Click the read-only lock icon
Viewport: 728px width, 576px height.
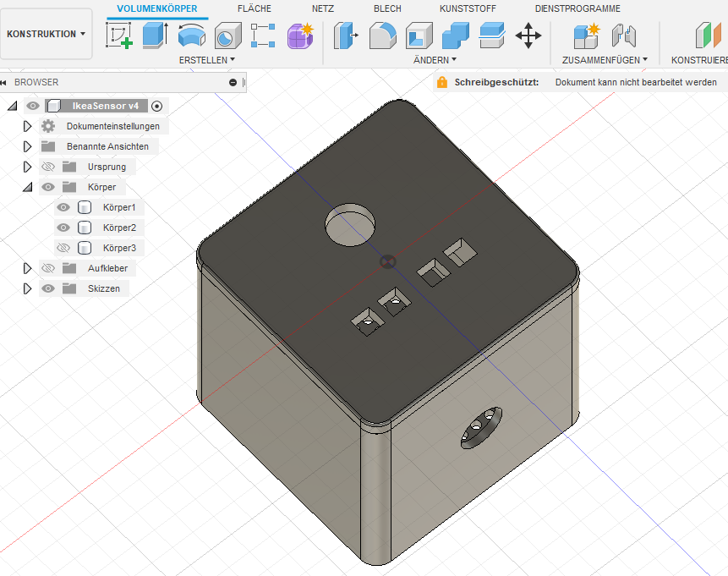442,82
